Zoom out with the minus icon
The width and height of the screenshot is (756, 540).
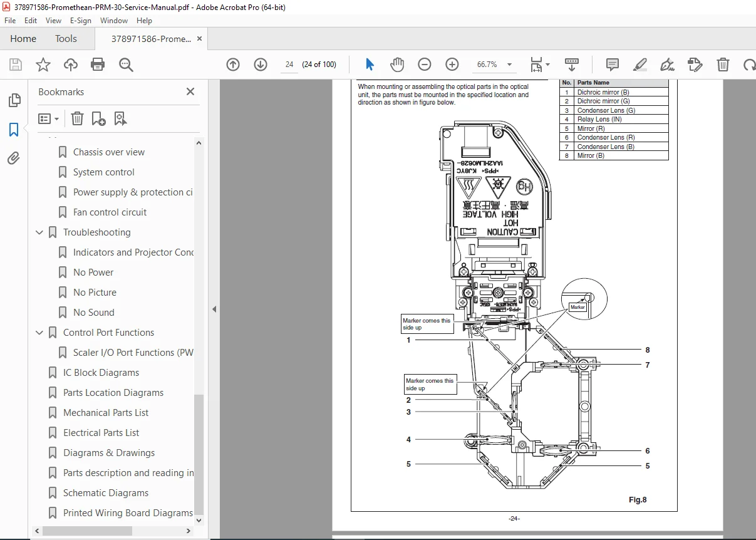(x=425, y=65)
